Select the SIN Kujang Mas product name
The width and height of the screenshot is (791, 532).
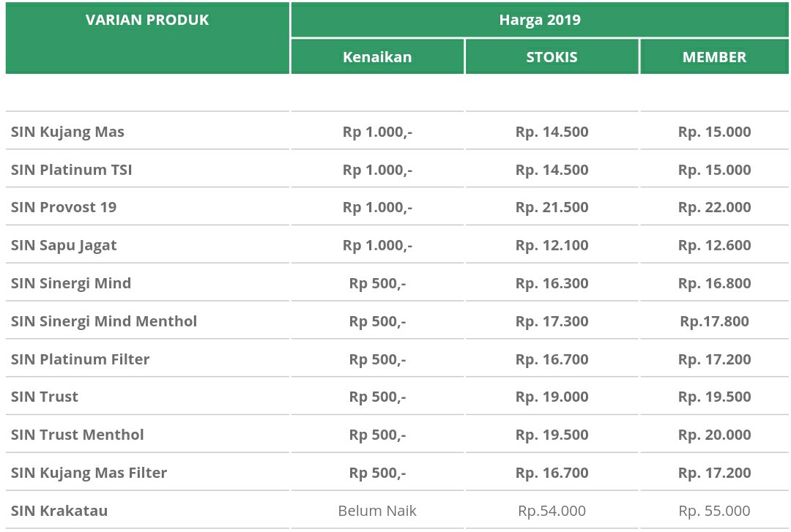(67, 132)
